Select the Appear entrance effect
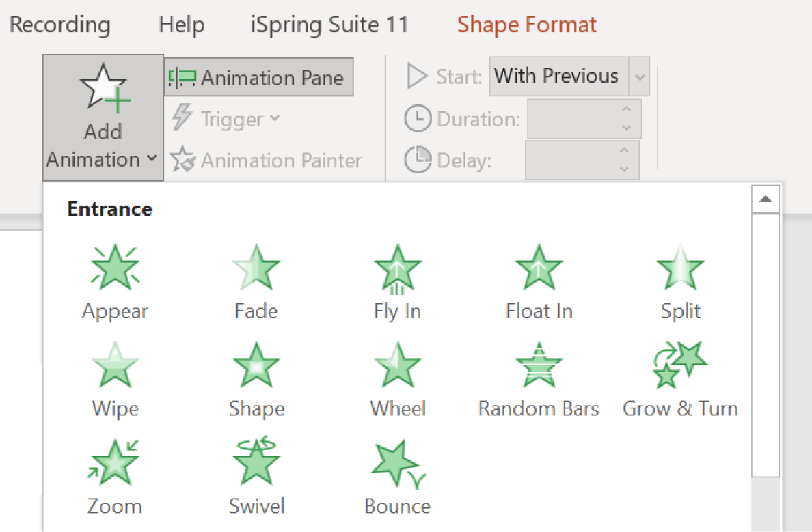The width and height of the screenshot is (812, 532). (114, 279)
